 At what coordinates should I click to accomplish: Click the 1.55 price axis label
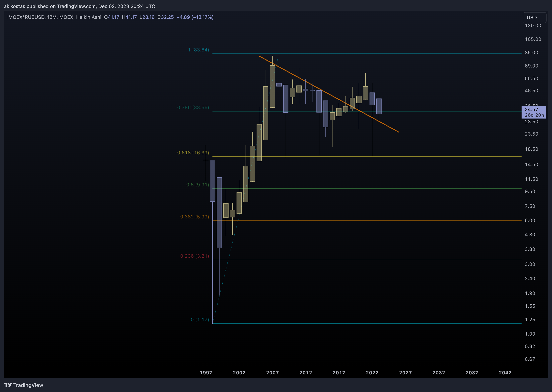(x=530, y=306)
